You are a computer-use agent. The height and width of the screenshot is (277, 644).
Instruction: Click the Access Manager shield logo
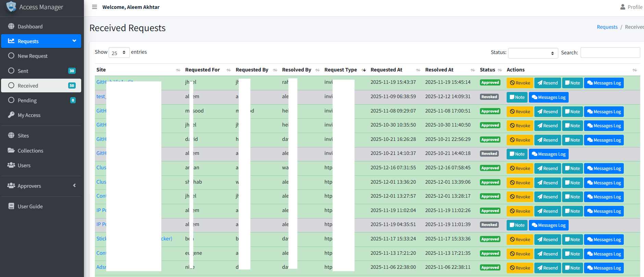point(11,7)
